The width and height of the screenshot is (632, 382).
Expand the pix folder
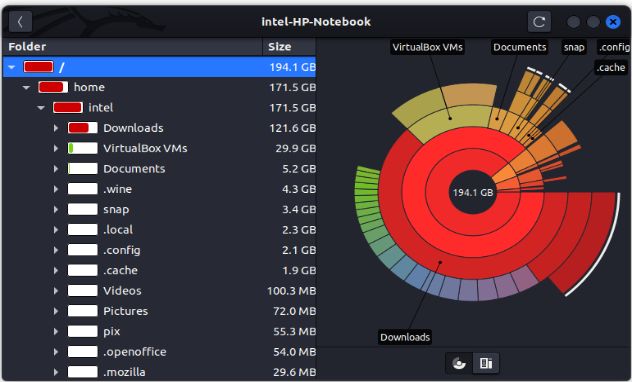(56, 332)
